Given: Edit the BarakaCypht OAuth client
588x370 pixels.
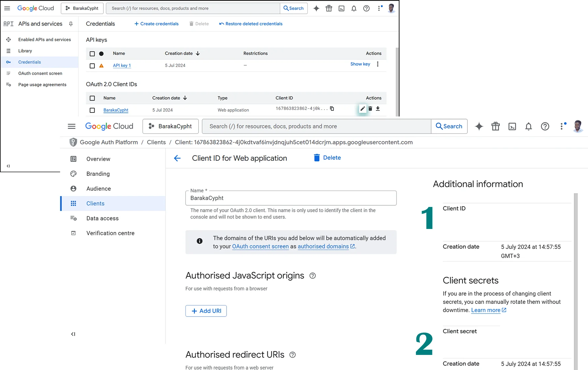Looking at the screenshot, I should coord(362,109).
